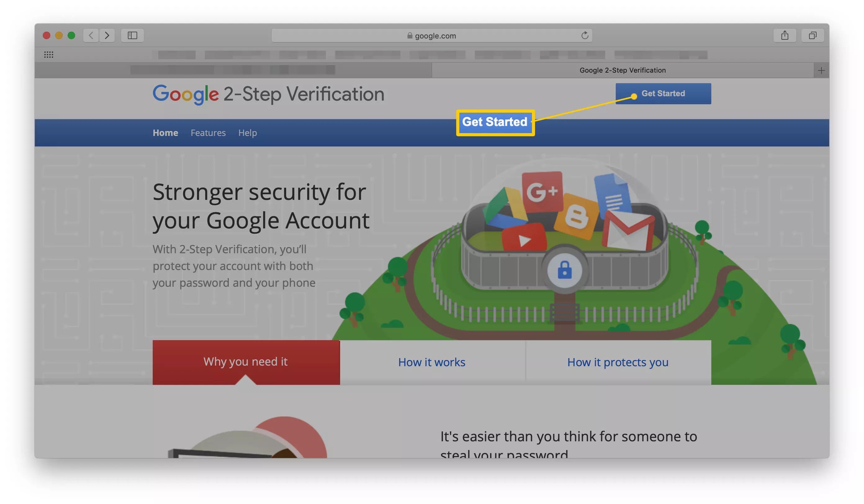
Task: Click the 'Get Started' blue button top right
Action: (663, 93)
